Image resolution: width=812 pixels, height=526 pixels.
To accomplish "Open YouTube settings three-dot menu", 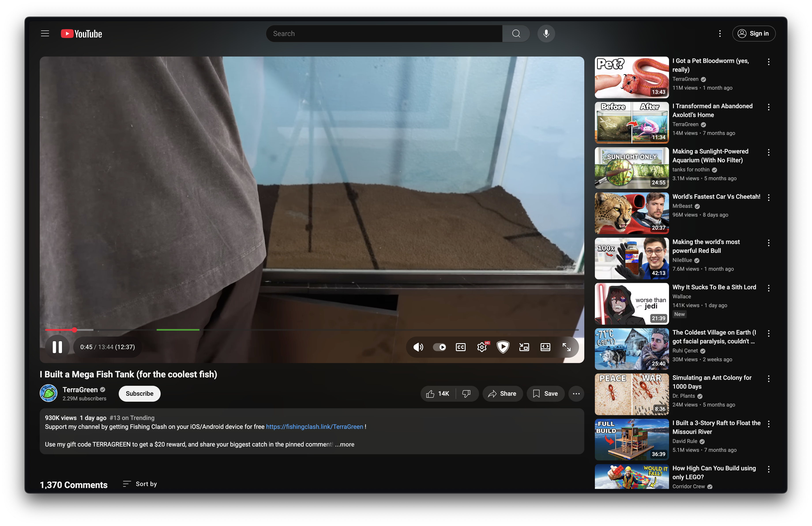I will (x=720, y=33).
